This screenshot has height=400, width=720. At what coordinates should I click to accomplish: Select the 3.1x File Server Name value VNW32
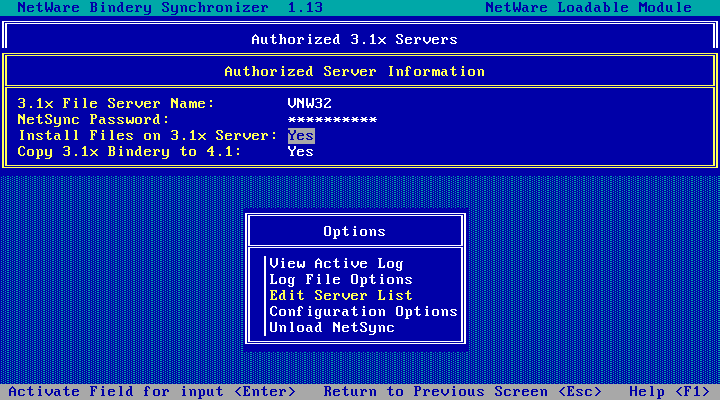(309, 103)
